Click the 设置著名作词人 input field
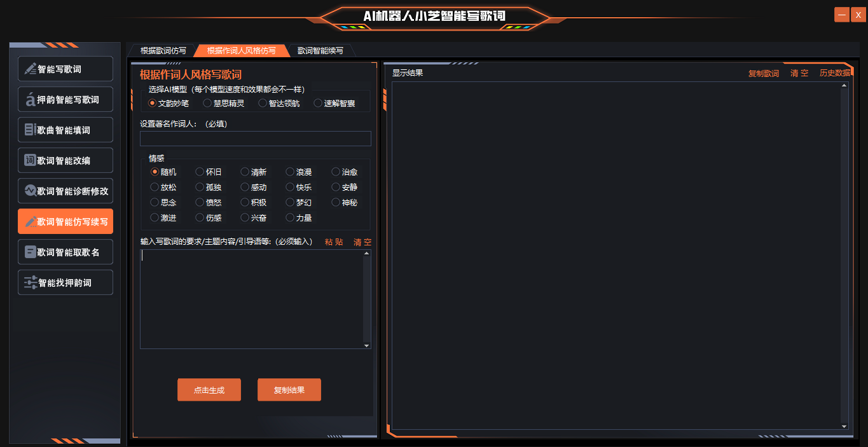 (x=255, y=139)
